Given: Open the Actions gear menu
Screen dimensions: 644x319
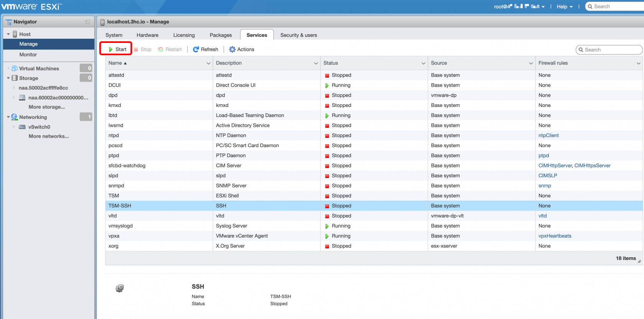Looking at the screenshot, I should (242, 49).
